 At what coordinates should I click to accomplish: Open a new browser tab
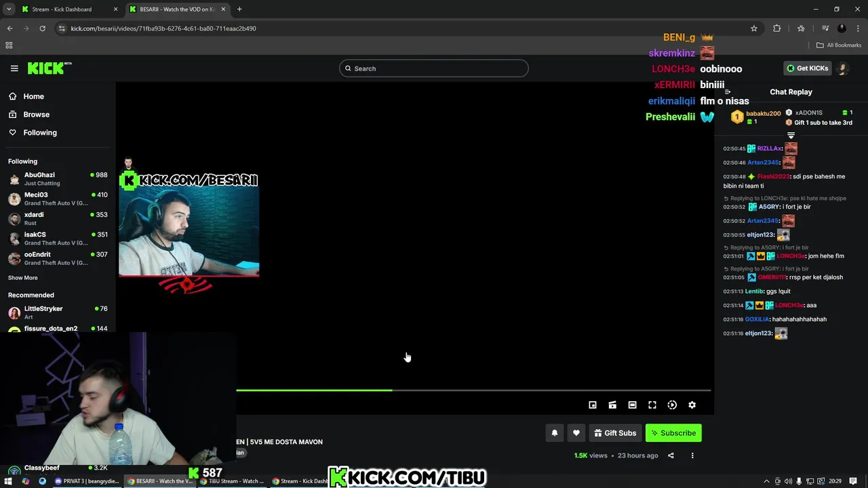tap(239, 9)
